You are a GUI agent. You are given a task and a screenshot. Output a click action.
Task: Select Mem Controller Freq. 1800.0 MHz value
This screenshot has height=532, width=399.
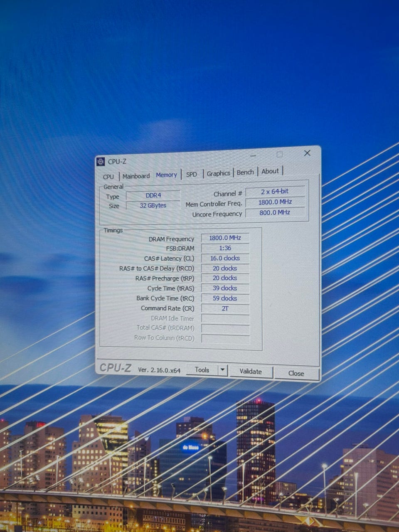(x=275, y=202)
